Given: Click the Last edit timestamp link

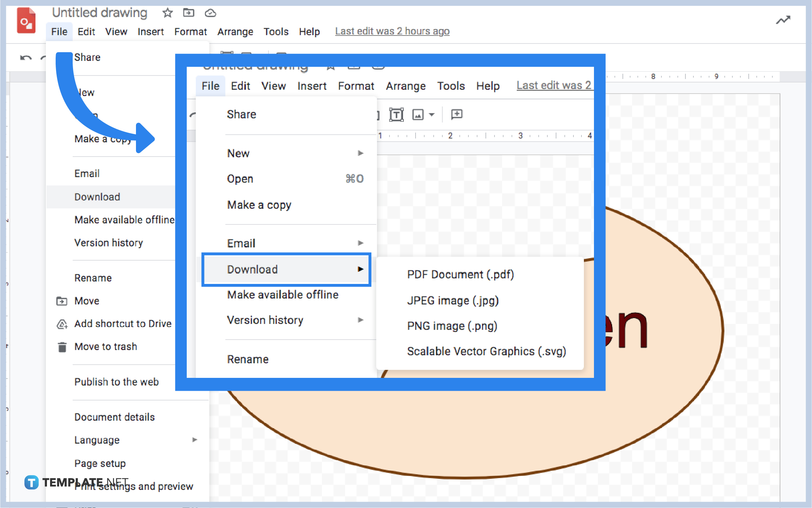Looking at the screenshot, I should point(392,32).
